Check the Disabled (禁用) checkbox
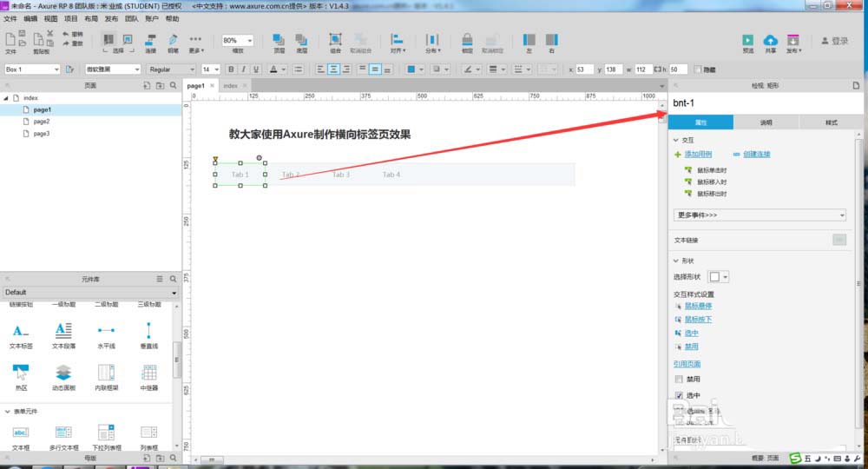The height and width of the screenshot is (469, 868). (679, 380)
